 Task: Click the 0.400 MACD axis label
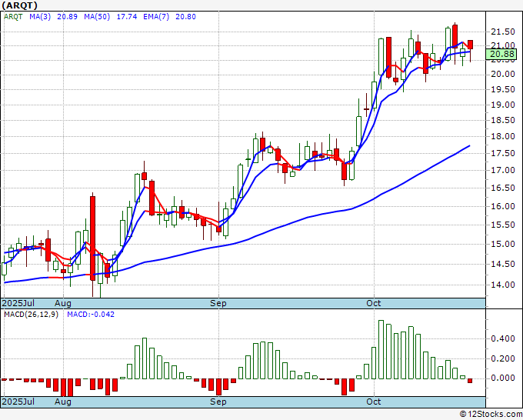coord(503,339)
